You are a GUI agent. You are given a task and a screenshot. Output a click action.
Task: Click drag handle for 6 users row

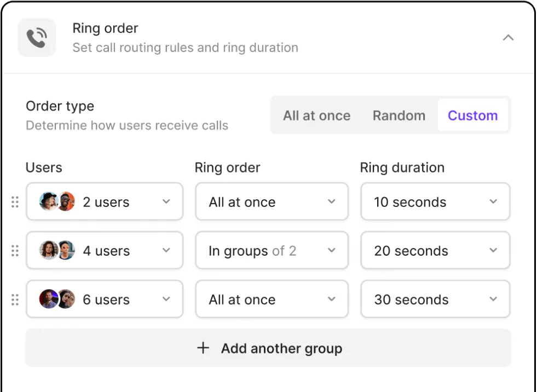tap(15, 299)
